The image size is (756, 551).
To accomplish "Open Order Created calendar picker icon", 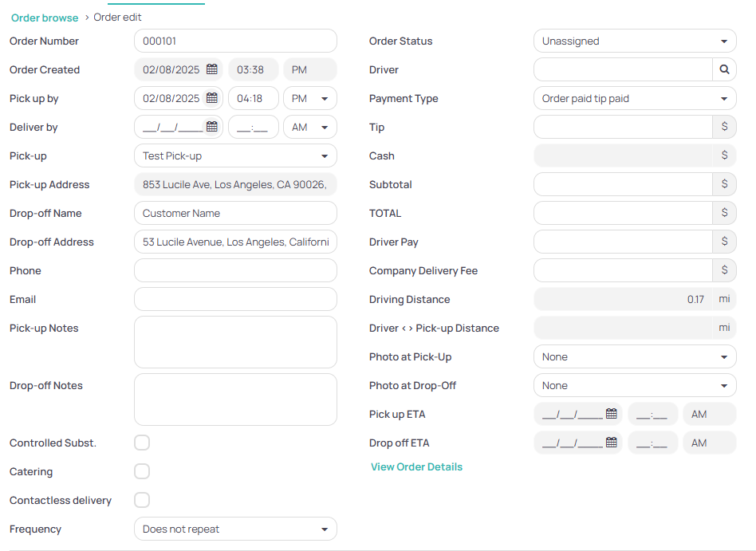I will pos(211,69).
